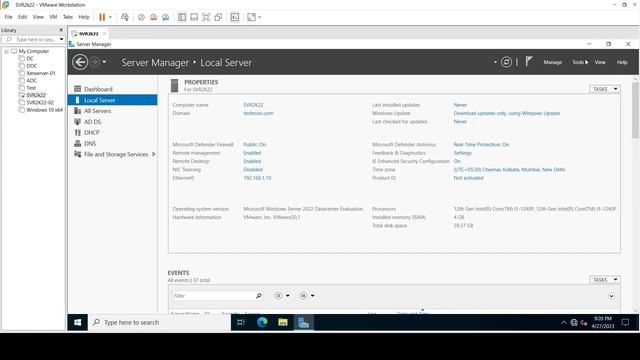Image resolution: width=640 pixels, height=360 pixels.
Task: Switch to Unity mode icon
Action: (x=218, y=17)
